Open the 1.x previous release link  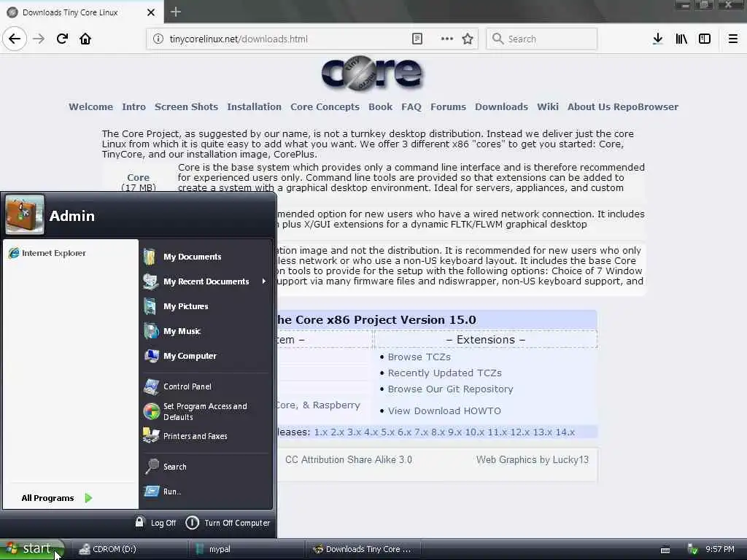click(321, 432)
